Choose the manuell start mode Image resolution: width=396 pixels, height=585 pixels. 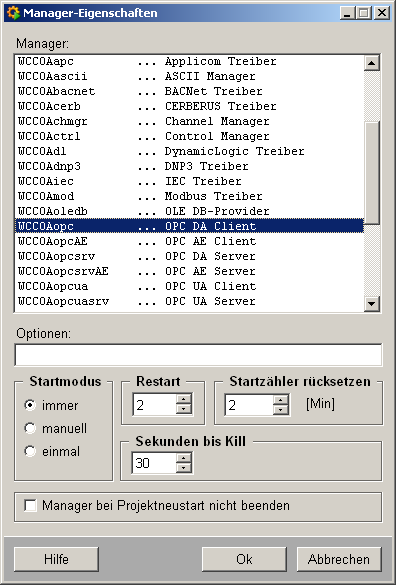[30, 428]
